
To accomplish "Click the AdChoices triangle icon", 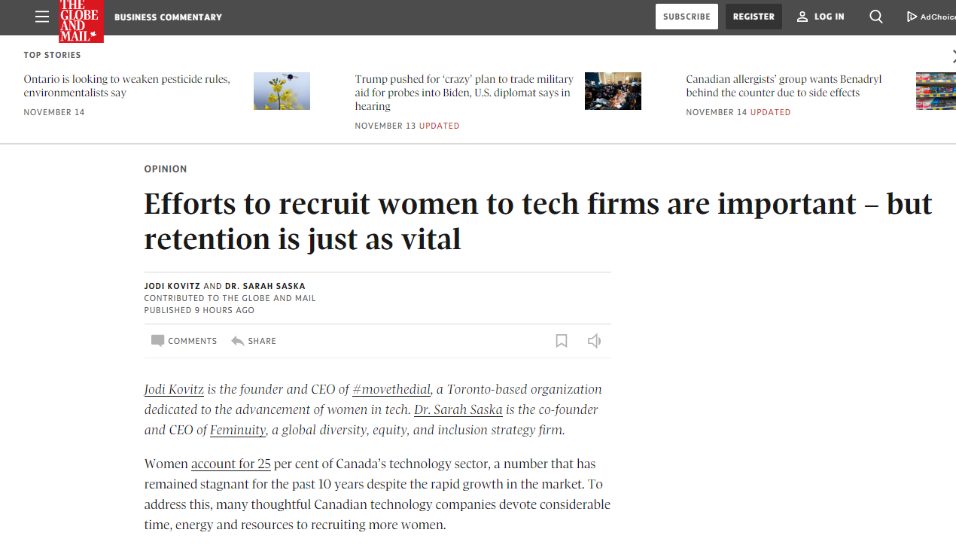I will click(911, 16).
